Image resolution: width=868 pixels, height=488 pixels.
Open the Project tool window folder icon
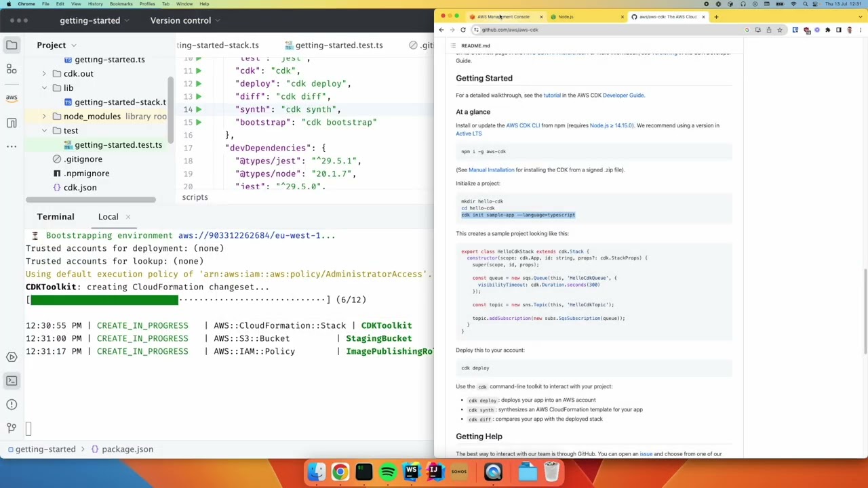12,45
